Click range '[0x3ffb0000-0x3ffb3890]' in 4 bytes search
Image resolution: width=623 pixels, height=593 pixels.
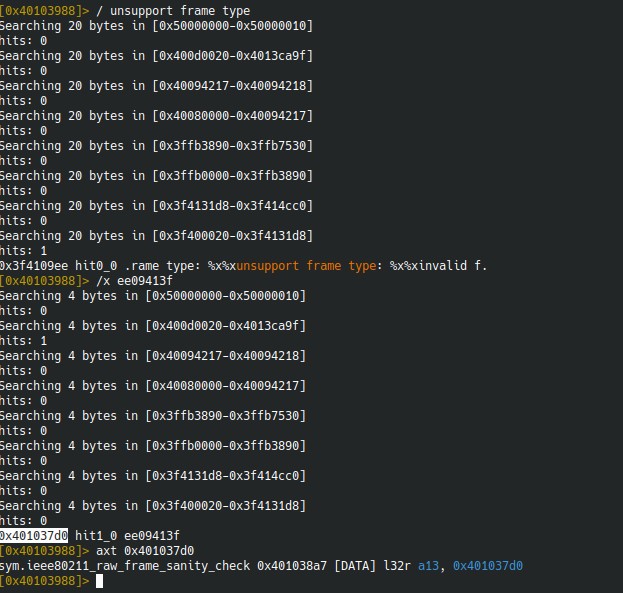click(x=226, y=446)
